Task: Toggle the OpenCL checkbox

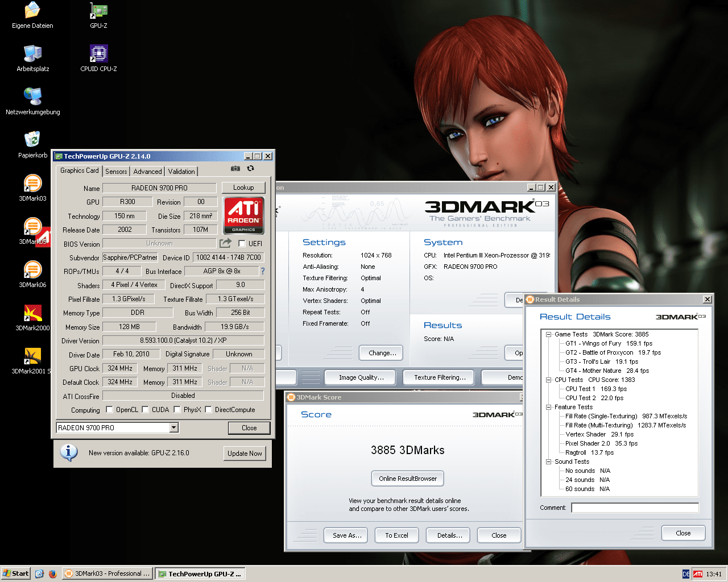Action: 109,409
